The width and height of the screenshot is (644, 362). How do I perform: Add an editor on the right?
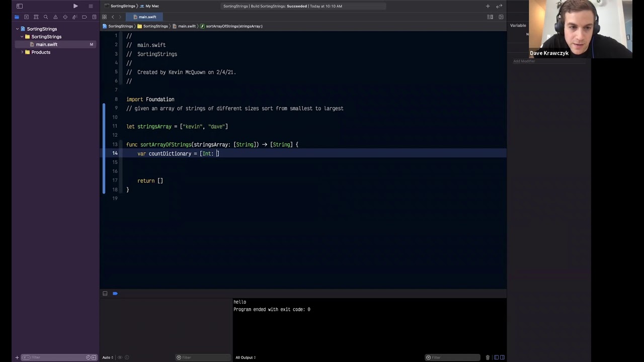[501, 17]
